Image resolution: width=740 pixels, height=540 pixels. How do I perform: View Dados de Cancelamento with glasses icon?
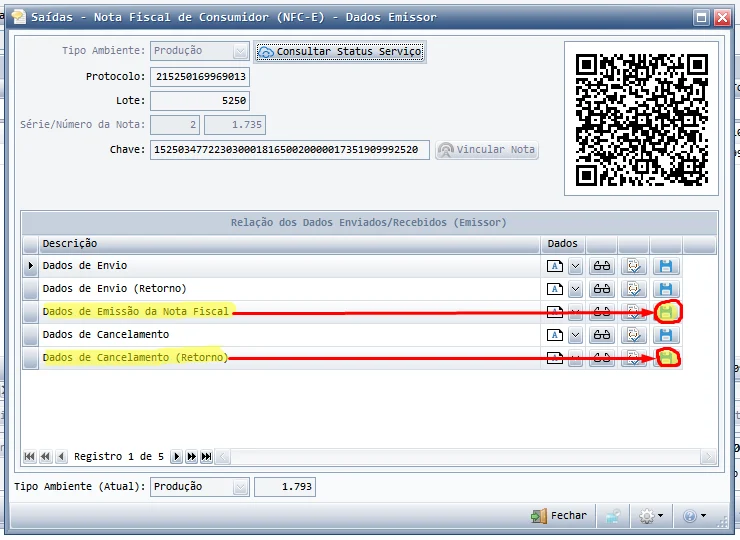602,335
